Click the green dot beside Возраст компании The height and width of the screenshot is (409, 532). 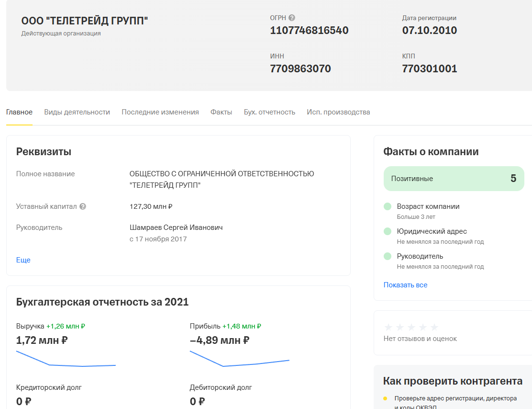[x=388, y=206]
